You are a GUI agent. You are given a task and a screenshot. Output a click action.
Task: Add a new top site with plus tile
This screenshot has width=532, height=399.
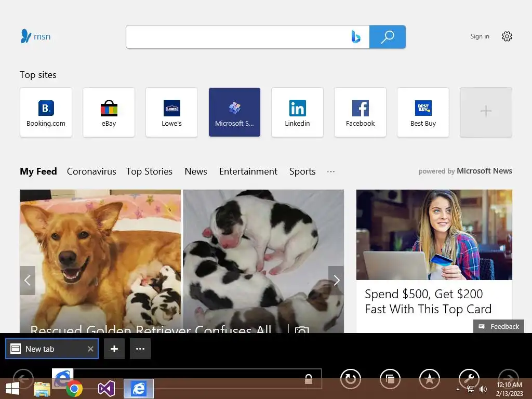486,112
